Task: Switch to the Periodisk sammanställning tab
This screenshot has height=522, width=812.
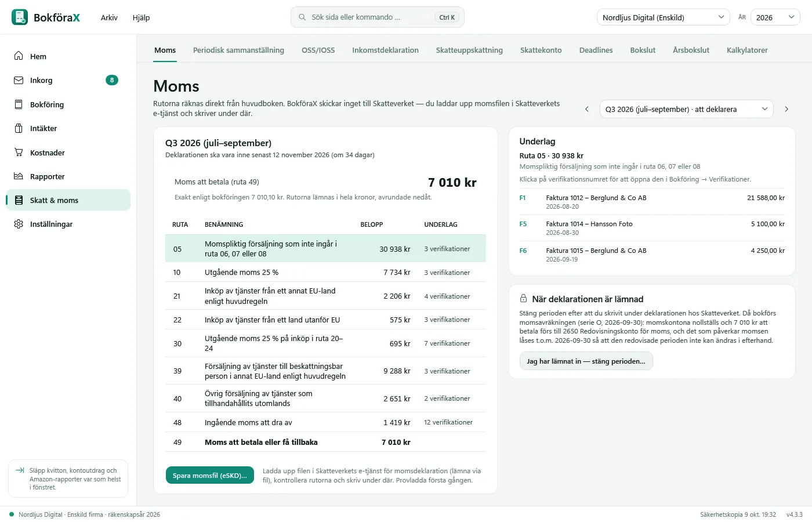Action: [238, 50]
